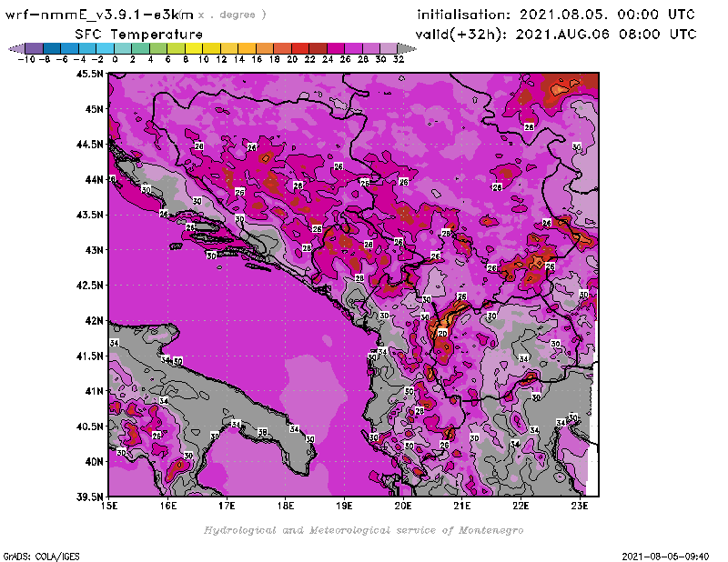Click the '44.5N' latitude label
The image size is (728, 562).
tap(89, 145)
